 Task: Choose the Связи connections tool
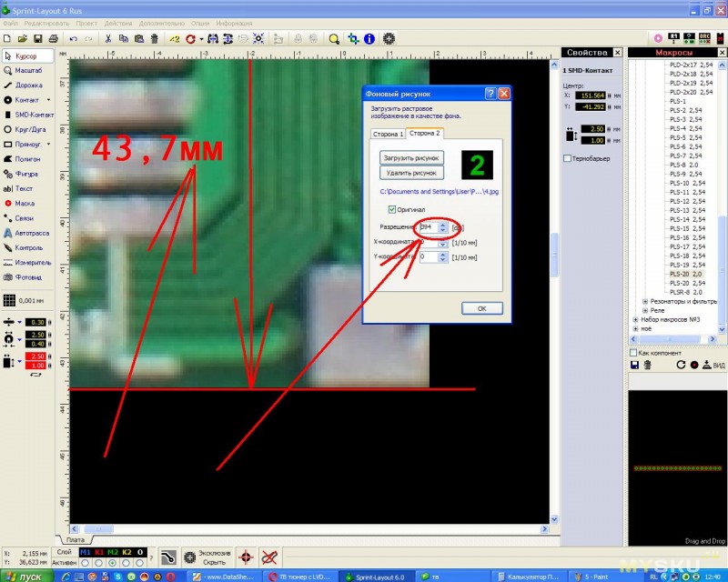point(28,218)
